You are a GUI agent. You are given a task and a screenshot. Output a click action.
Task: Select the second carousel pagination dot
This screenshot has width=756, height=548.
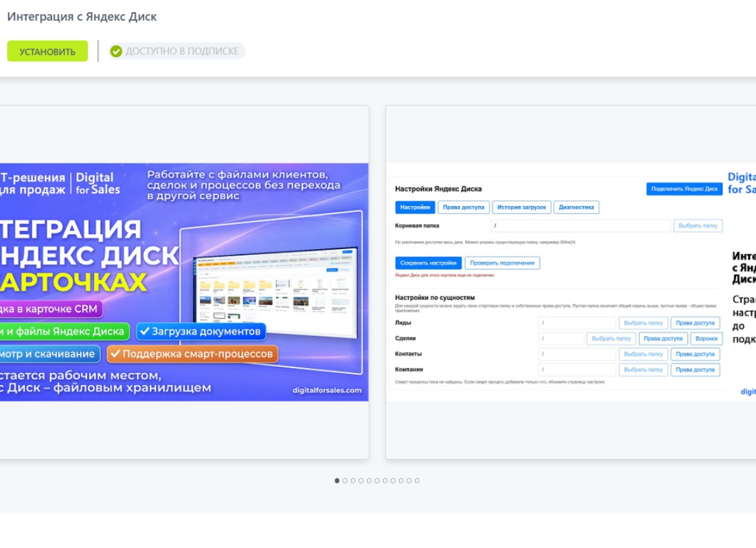[346, 480]
